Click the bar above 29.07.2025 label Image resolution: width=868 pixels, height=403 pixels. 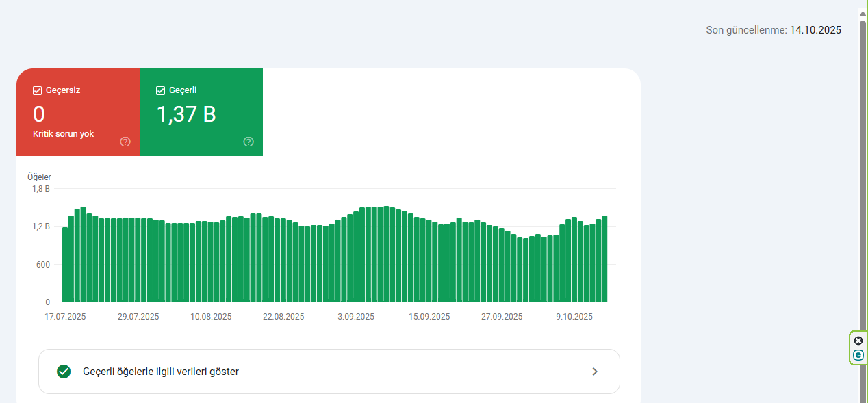(138, 260)
